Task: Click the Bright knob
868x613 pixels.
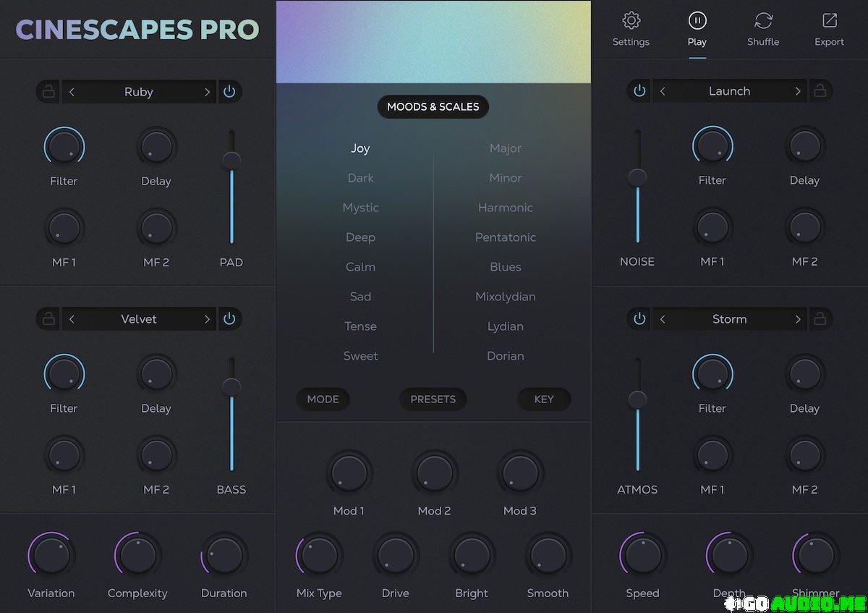Action: point(472,556)
